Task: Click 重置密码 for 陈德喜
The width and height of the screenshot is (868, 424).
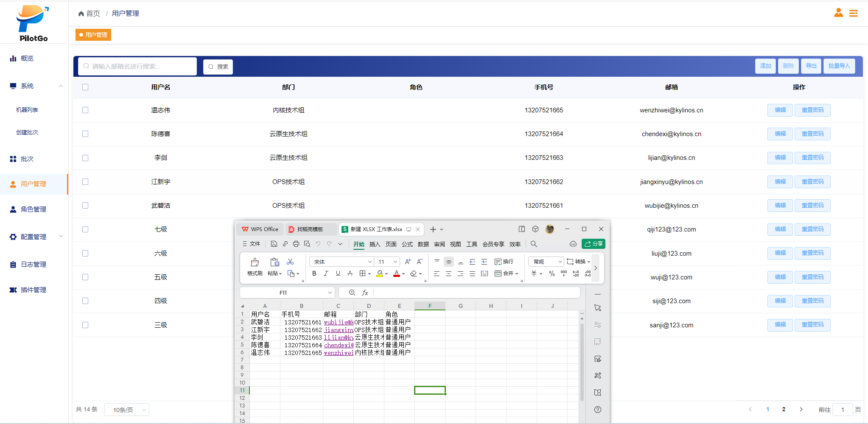Action: click(x=812, y=134)
